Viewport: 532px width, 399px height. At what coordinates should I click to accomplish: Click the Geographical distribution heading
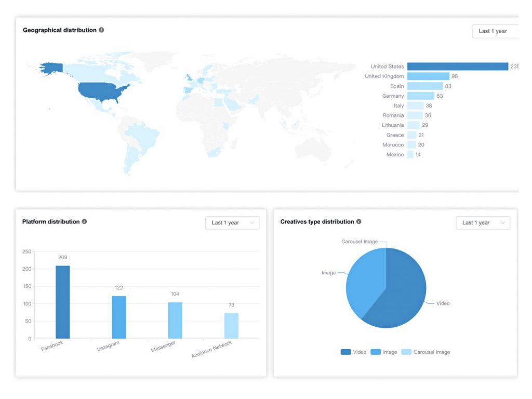click(60, 30)
